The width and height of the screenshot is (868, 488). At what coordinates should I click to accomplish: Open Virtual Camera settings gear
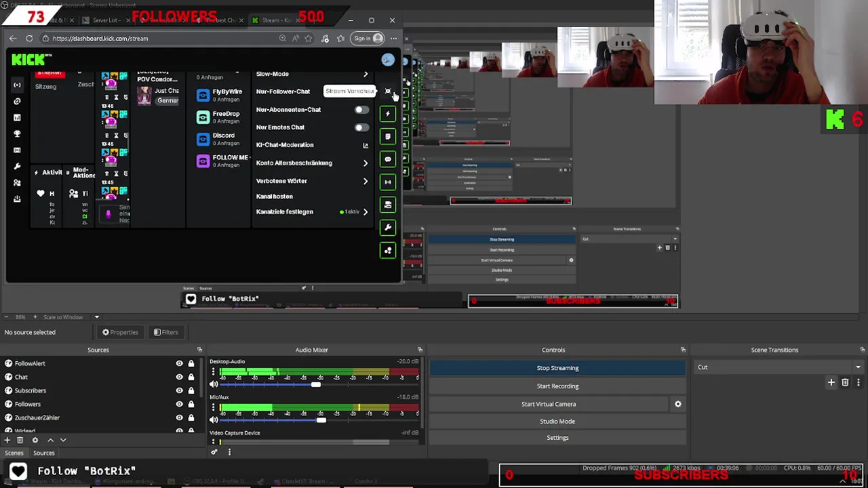[677, 404]
